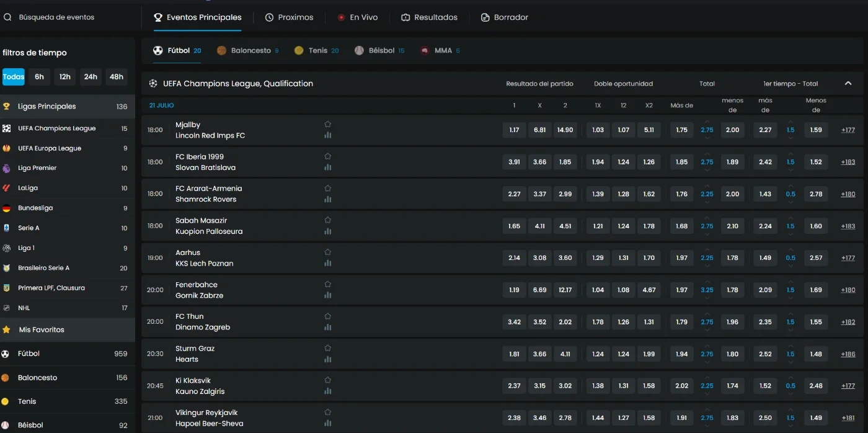Select the Tenis sport tab with 20 events
The height and width of the screenshot is (433, 868).
(x=317, y=50)
